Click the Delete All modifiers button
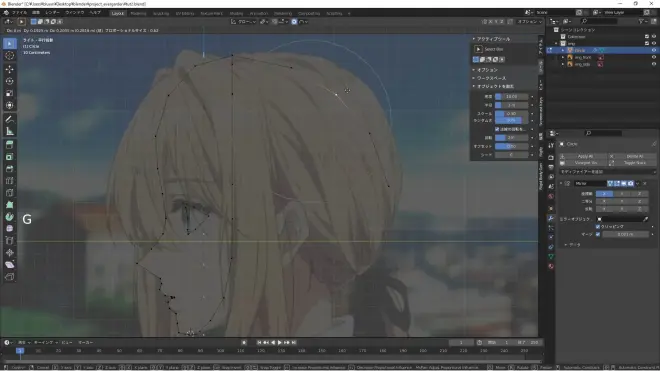Image resolution: width=660 pixels, height=371 pixels. point(632,156)
